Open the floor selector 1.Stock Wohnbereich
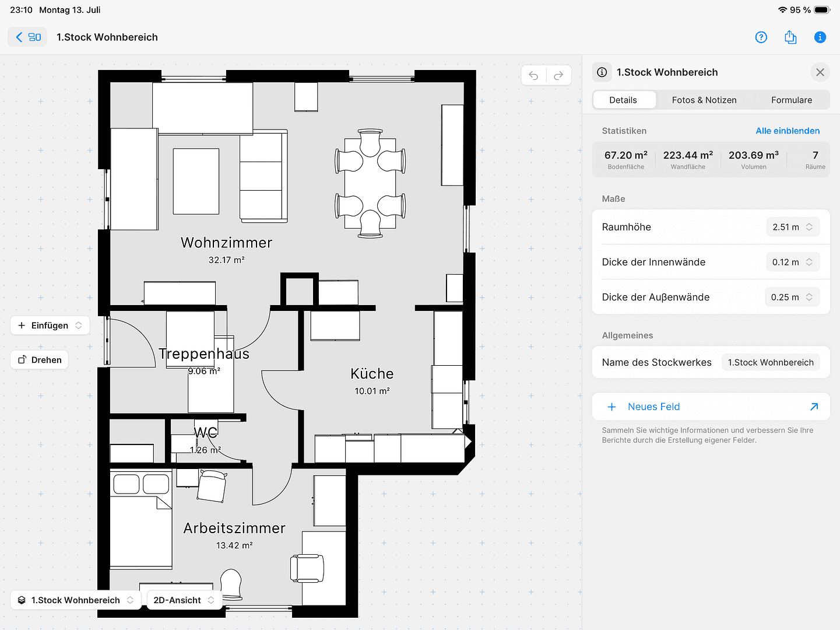 pyautogui.click(x=76, y=600)
